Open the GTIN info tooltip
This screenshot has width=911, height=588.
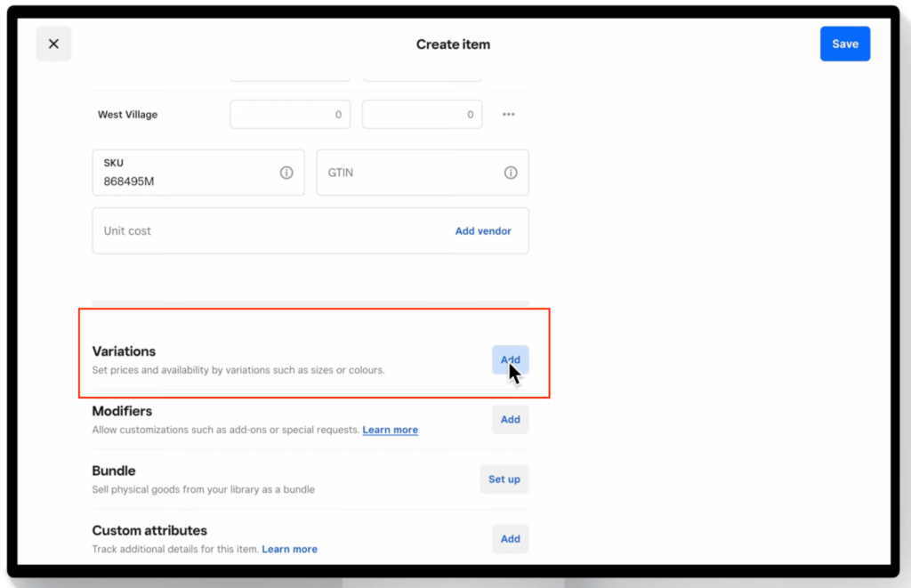(x=511, y=173)
